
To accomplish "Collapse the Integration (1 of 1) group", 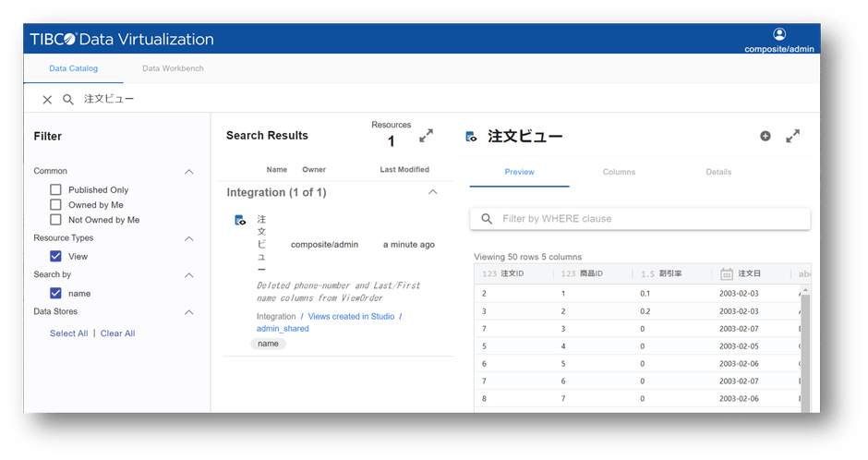I will click(x=431, y=192).
